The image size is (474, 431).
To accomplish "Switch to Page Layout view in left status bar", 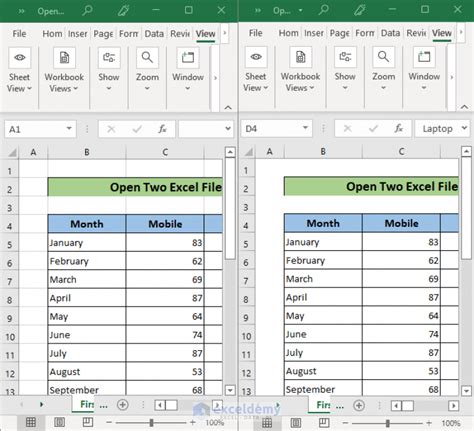I will (59, 422).
